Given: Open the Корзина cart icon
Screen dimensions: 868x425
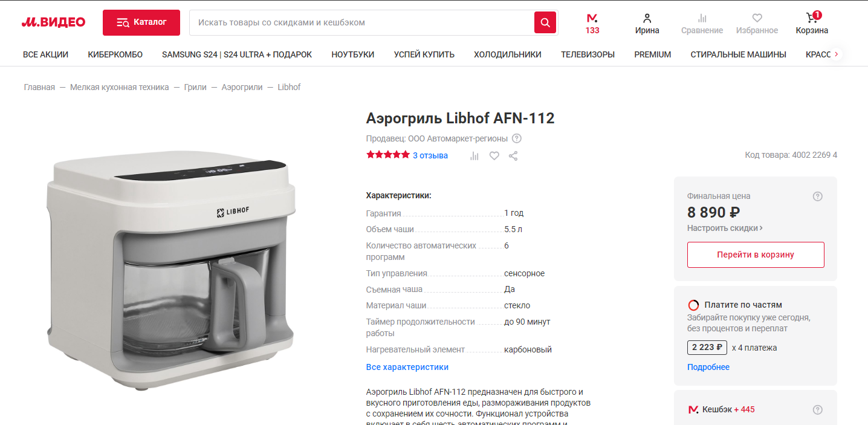Looking at the screenshot, I should (x=812, y=18).
